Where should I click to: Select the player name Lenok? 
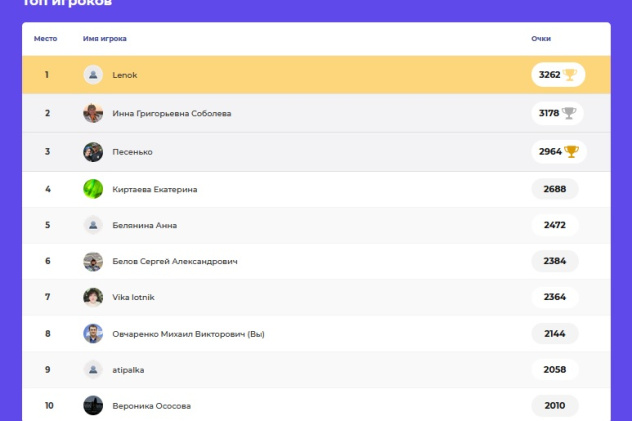click(125, 75)
